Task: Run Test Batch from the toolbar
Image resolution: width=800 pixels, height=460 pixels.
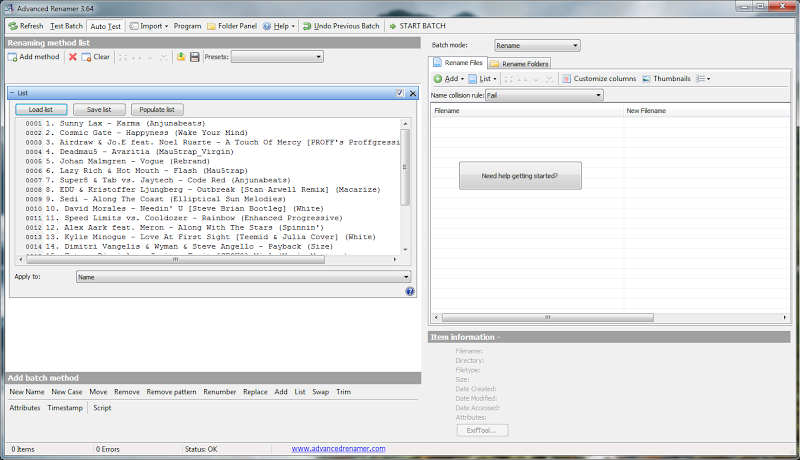Action: (66, 26)
